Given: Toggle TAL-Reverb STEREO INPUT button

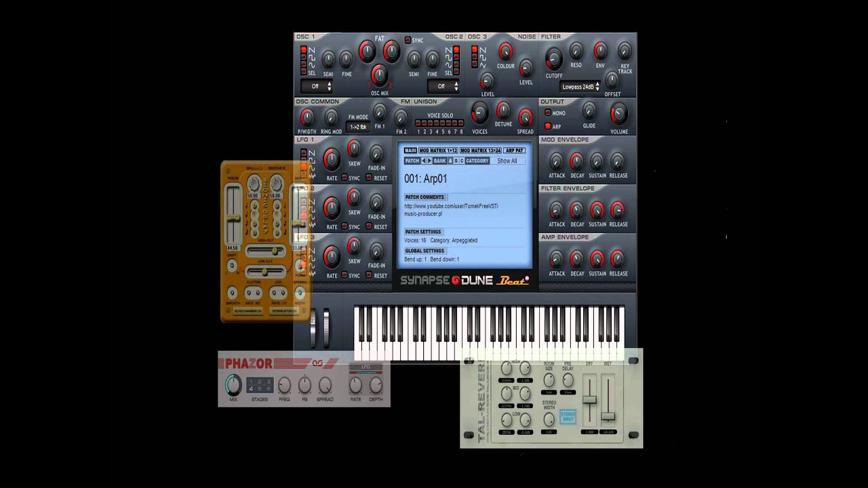Looking at the screenshot, I should coord(568,417).
